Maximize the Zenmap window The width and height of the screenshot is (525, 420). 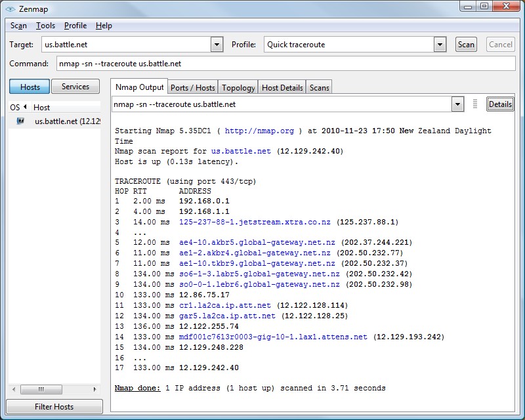484,7
